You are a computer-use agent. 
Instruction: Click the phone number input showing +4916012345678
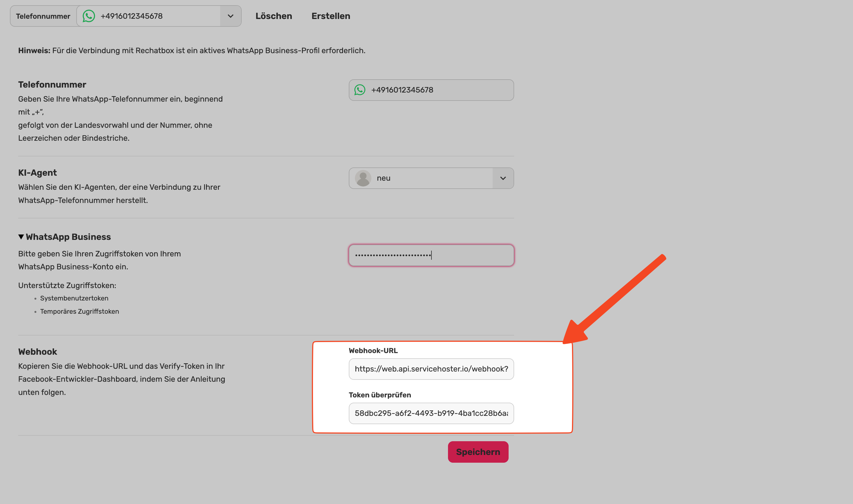coord(431,90)
